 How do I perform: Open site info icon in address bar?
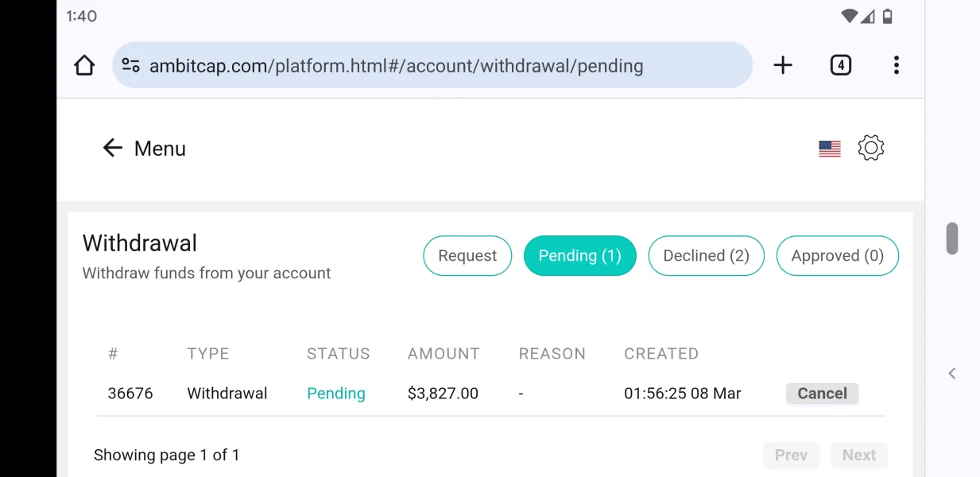131,65
